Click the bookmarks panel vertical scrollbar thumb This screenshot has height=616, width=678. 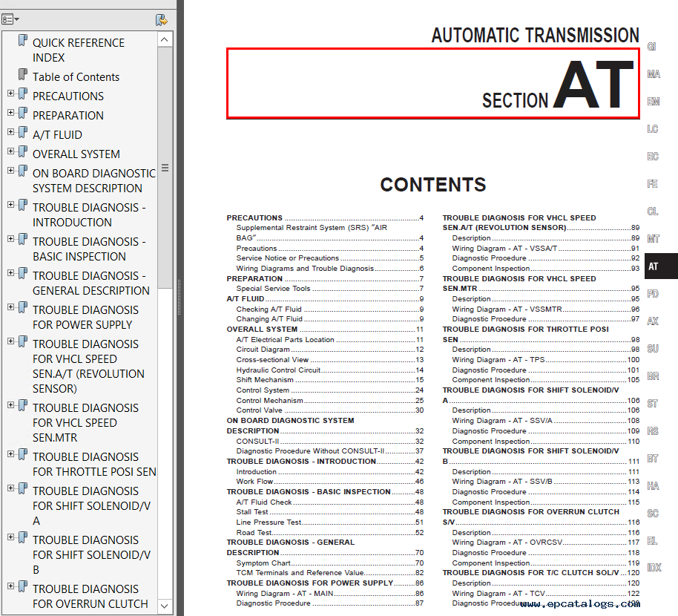[165, 168]
